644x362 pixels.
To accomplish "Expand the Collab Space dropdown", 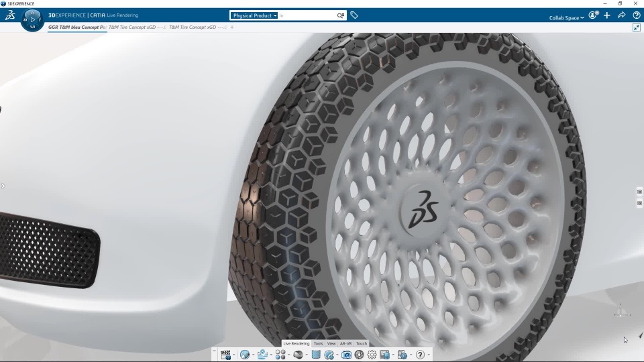I will 566,17.
